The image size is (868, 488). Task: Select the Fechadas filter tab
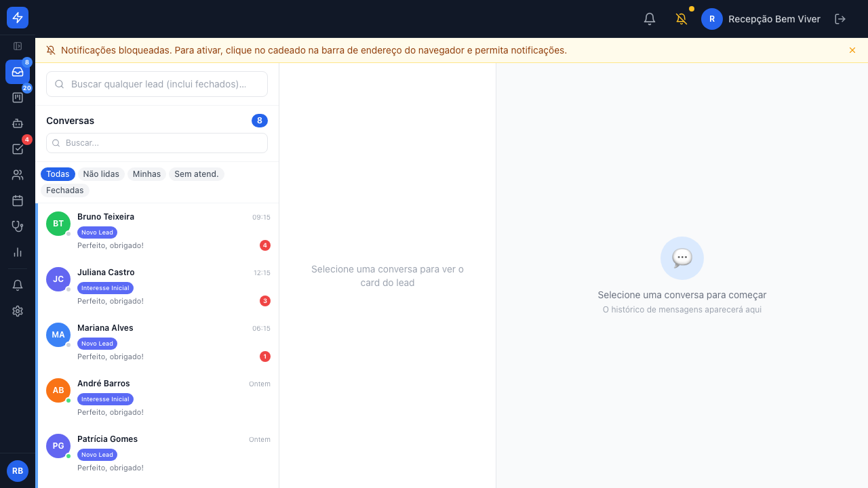[x=65, y=190]
